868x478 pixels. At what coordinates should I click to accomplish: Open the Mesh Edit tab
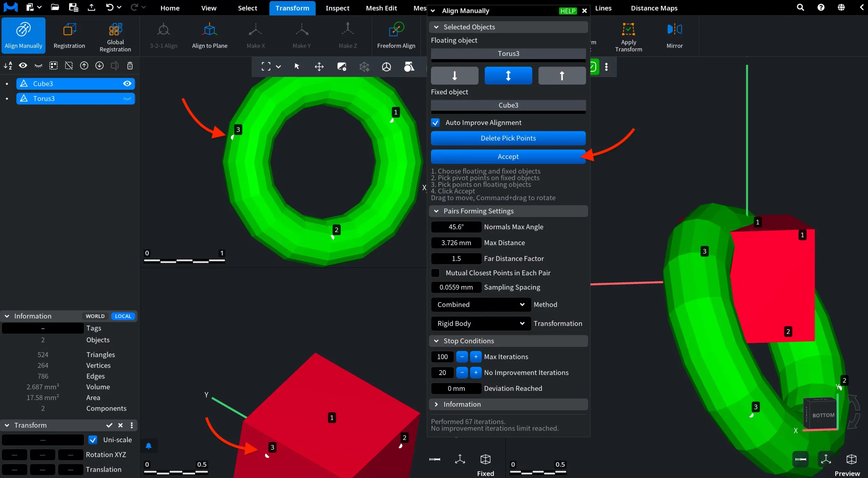[381, 8]
